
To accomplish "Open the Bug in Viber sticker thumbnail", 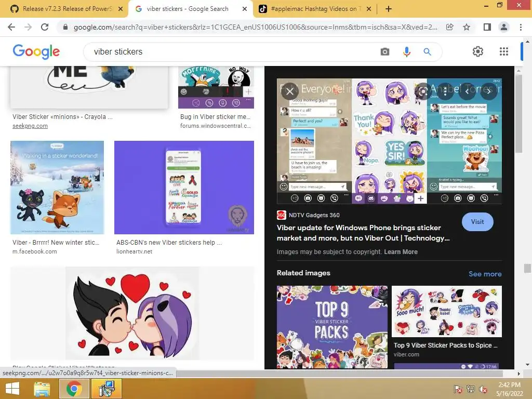I will coord(216,87).
